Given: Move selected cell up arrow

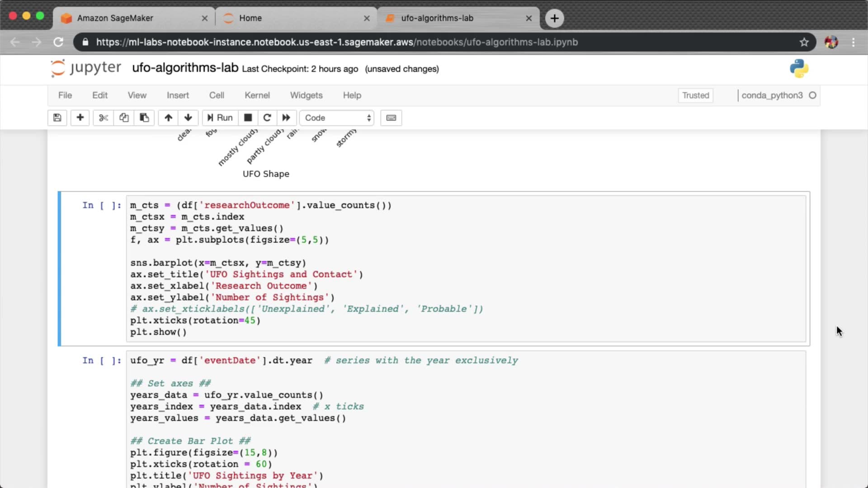Looking at the screenshot, I should click(x=168, y=118).
